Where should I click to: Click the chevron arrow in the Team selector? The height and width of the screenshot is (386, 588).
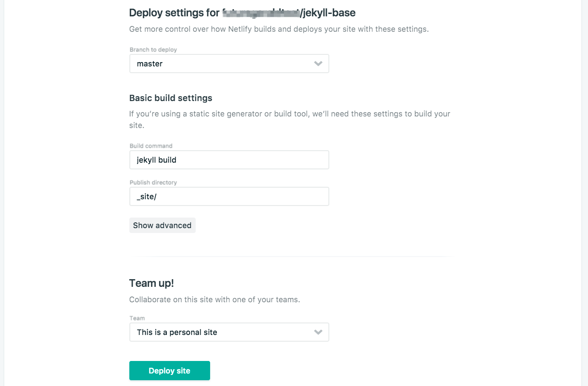(318, 332)
